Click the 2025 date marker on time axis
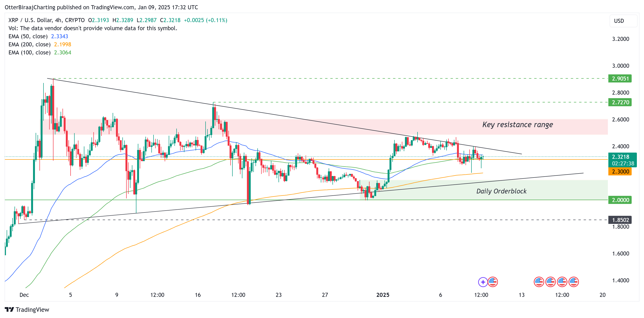 (x=383, y=295)
